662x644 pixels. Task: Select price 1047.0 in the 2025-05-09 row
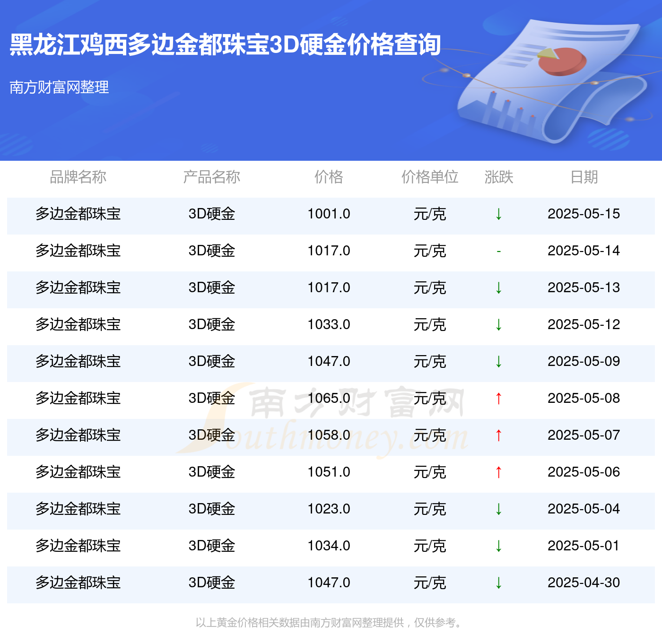tap(329, 361)
